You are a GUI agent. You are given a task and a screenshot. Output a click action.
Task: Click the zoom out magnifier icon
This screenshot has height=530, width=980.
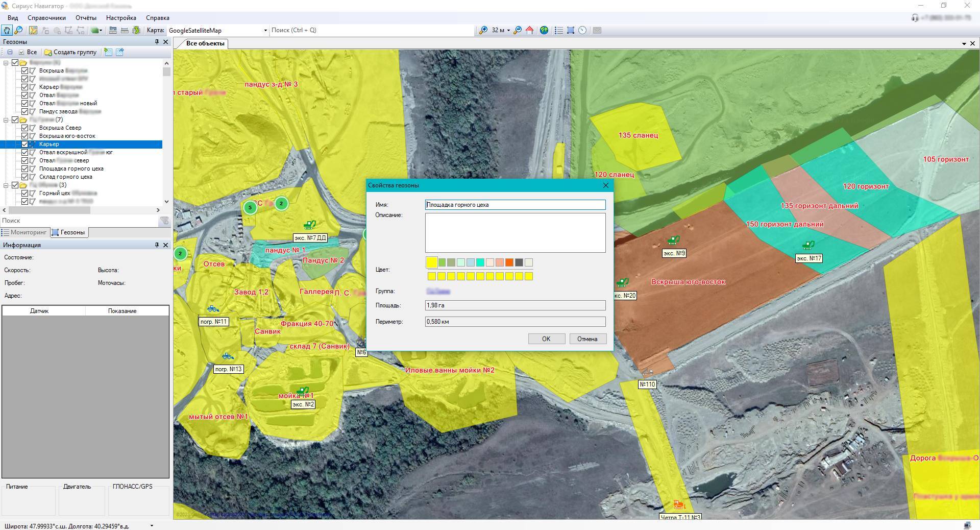[518, 30]
